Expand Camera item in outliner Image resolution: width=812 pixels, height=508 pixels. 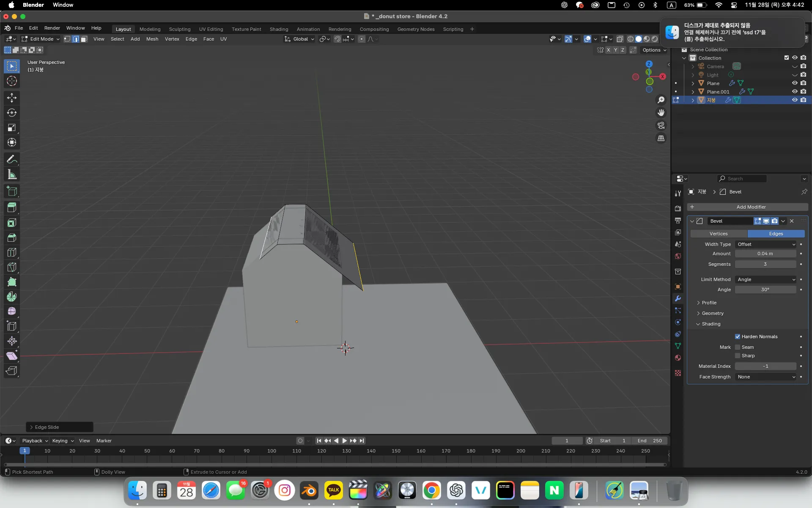click(693, 66)
